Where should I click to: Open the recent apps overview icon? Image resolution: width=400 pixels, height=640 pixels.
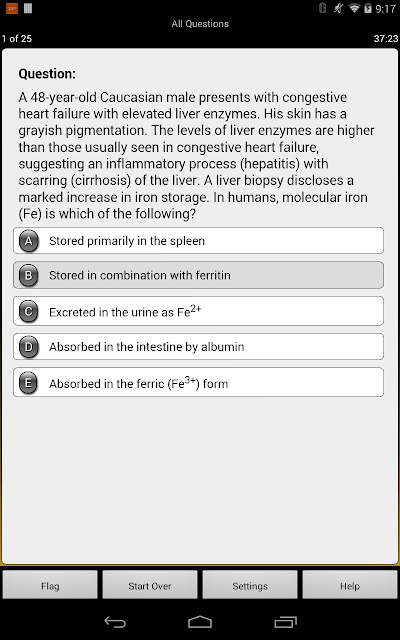(285, 622)
